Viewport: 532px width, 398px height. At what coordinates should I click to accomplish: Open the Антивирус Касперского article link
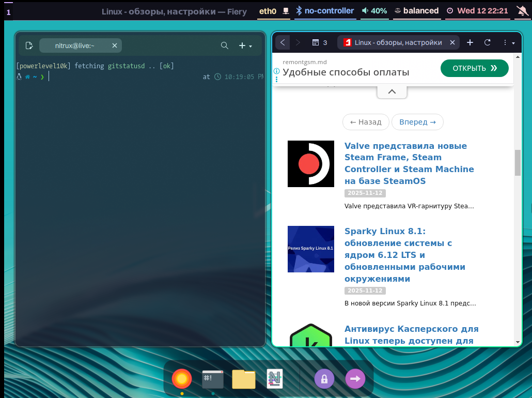(x=412, y=334)
